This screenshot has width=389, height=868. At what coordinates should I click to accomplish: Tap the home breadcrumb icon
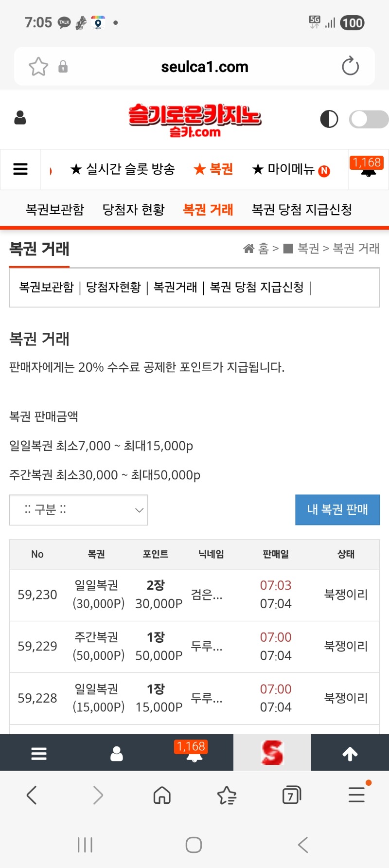pyautogui.click(x=248, y=248)
